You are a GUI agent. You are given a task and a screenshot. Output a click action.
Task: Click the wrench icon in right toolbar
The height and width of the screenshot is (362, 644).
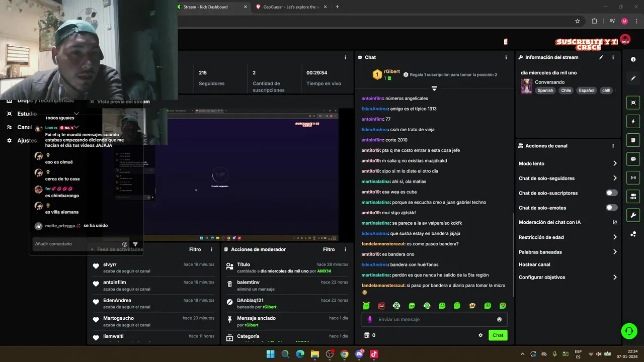633,215
